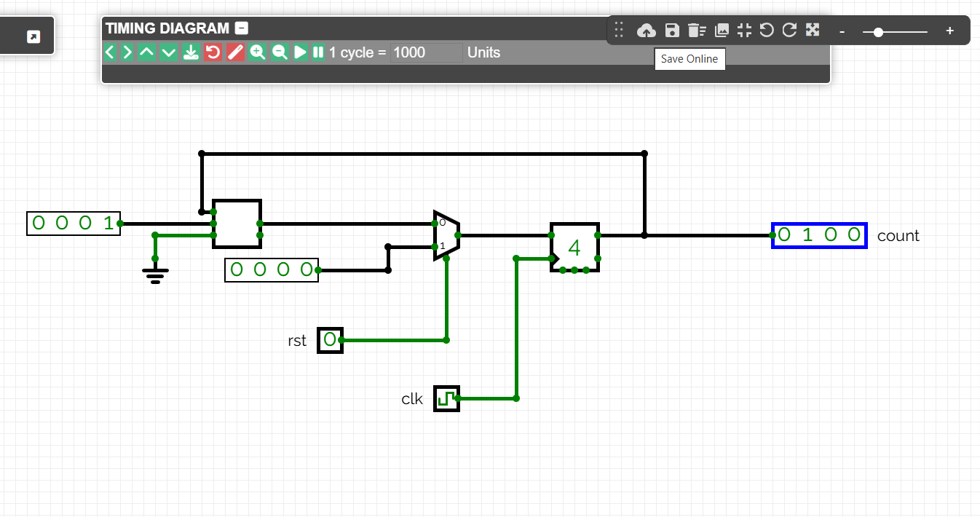Toggle the rightmost bit of 0001 input
Image resolution: width=980 pixels, height=517 pixels.
pos(109,224)
